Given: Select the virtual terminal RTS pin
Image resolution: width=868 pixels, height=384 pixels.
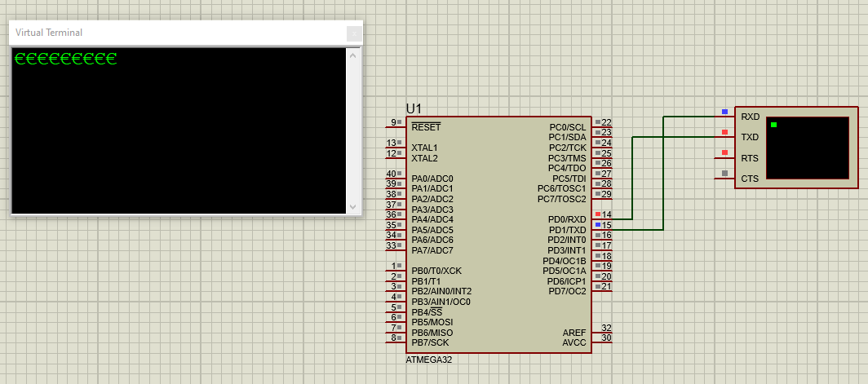Looking at the screenshot, I should (x=750, y=158).
